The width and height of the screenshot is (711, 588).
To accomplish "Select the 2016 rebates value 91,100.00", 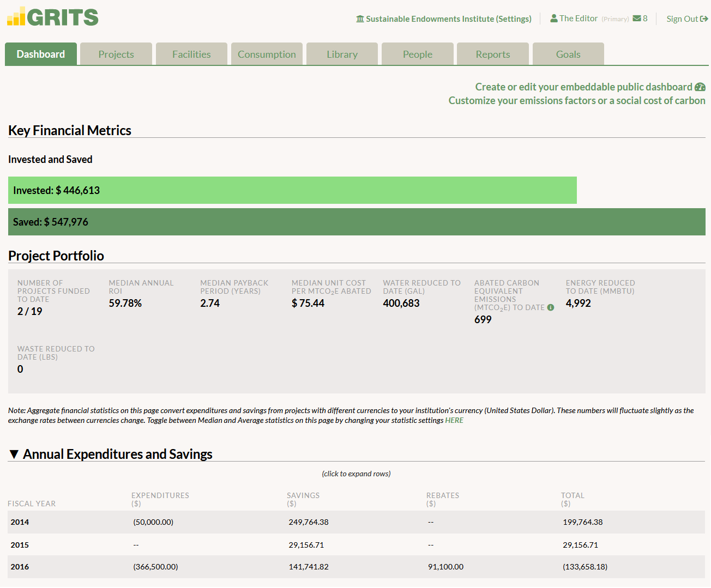I will (446, 567).
